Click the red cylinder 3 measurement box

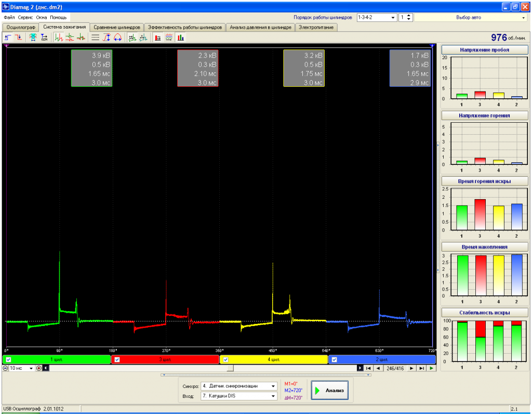[198, 68]
